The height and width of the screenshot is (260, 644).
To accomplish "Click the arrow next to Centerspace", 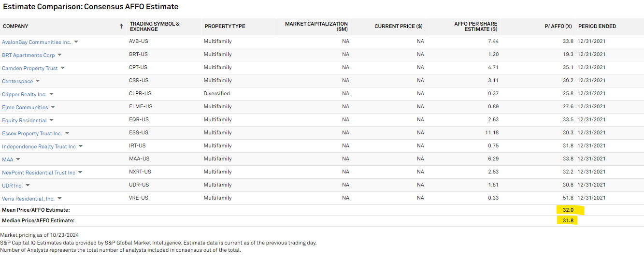I will [x=38, y=81].
